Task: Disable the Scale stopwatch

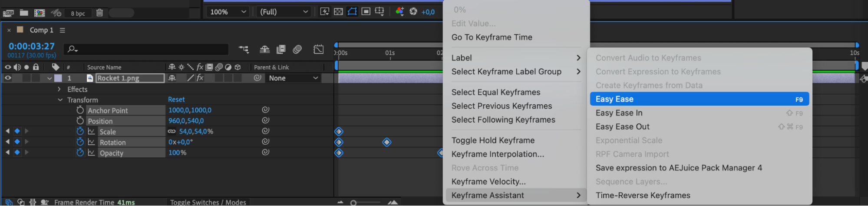Action: pos(80,131)
